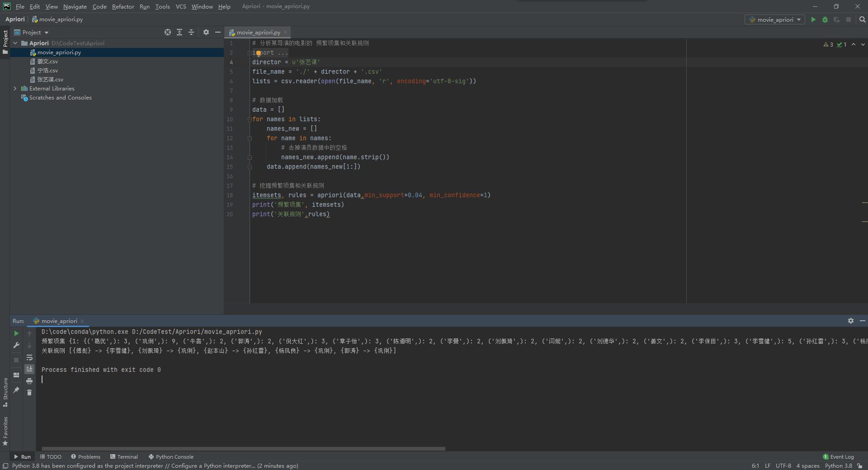Rerun the script in Run panel
This screenshot has width=868, height=470.
[x=16, y=333]
